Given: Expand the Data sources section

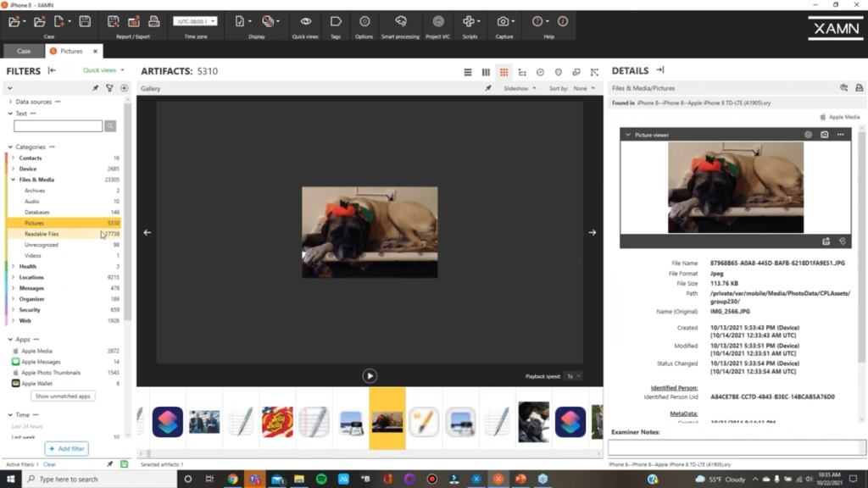Looking at the screenshot, I should (10, 102).
